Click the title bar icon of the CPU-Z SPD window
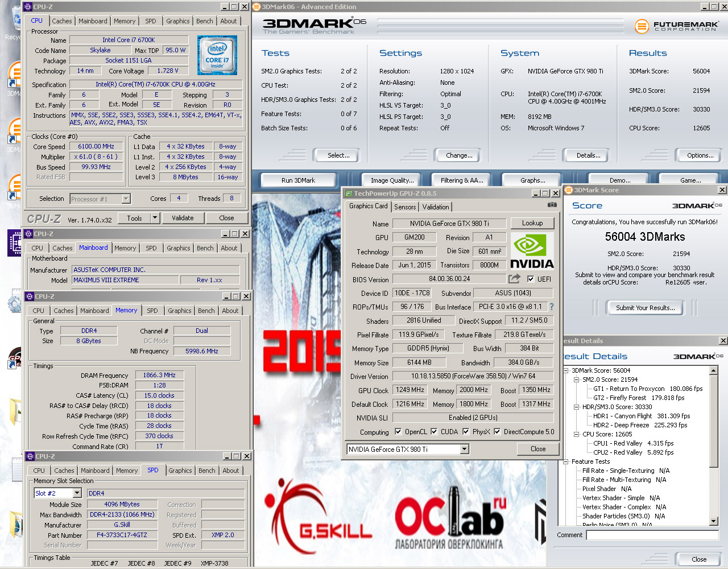The width and height of the screenshot is (728, 569). 31,456
